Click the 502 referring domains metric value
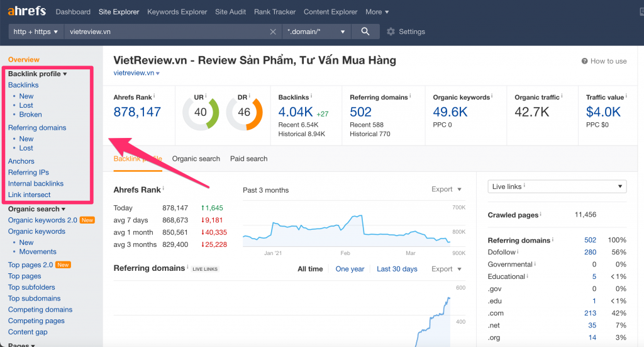Viewport: 644px width, 347px height. (360, 112)
